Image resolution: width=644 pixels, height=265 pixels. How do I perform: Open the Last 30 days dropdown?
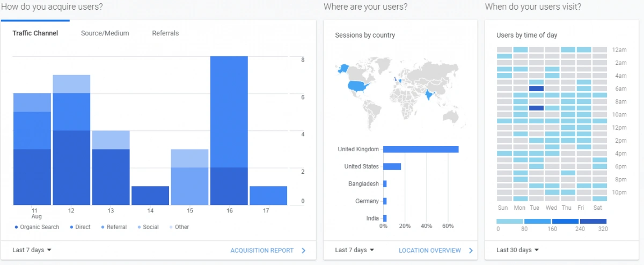[517, 251]
